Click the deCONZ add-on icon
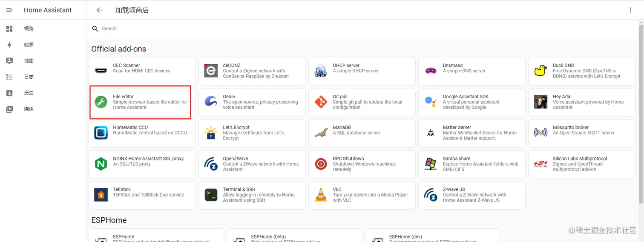The height and width of the screenshot is (242, 644). coord(211,71)
